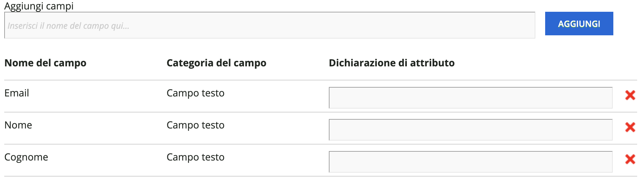This screenshot has height=187, width=644.
Task: Focus the Cognome attribute declaration input
Action: 470,162
